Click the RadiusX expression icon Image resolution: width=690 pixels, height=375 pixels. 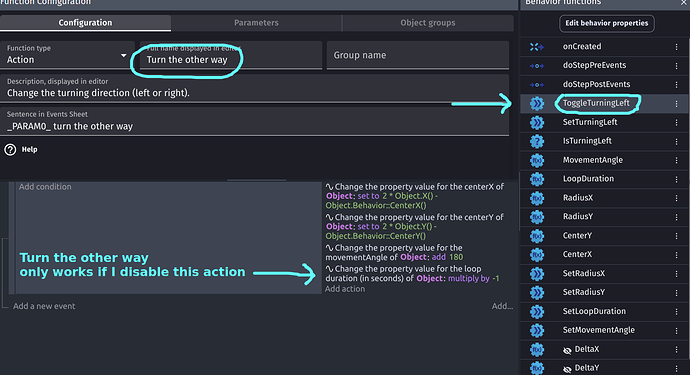click(x=537, y=198)
